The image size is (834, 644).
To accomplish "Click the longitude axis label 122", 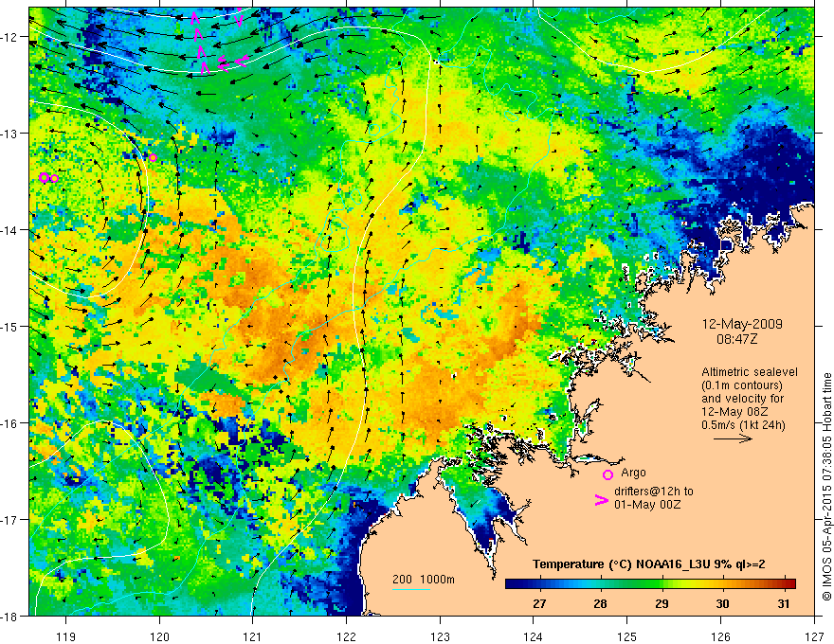I will coord(346,636).
